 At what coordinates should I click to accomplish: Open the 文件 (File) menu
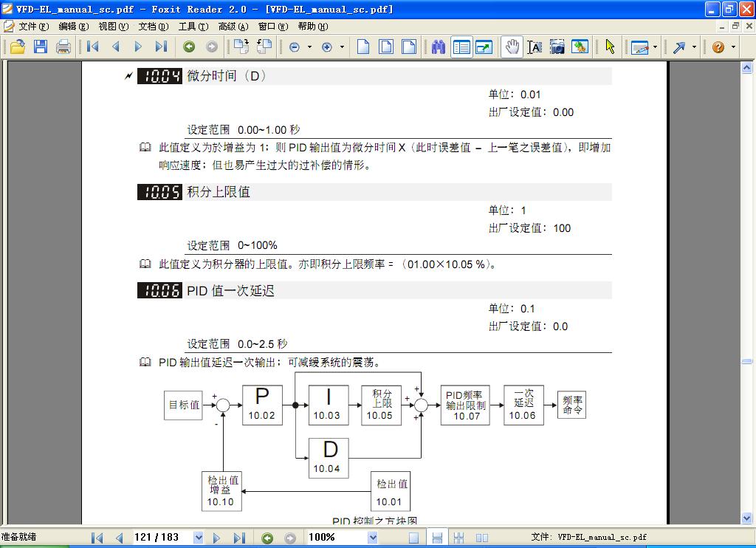pos(32,27)
